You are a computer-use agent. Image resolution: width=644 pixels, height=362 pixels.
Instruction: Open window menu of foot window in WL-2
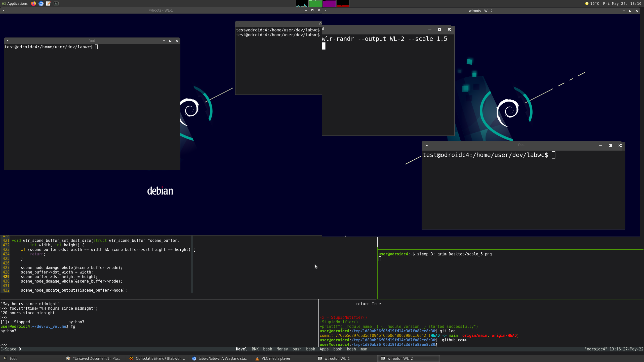click(x=427, y=145)
